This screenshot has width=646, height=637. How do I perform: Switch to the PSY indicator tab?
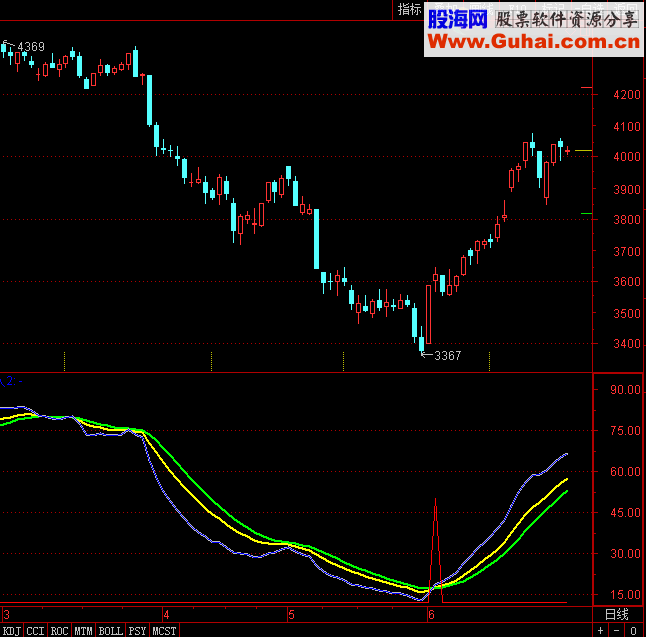click(137, 631)
